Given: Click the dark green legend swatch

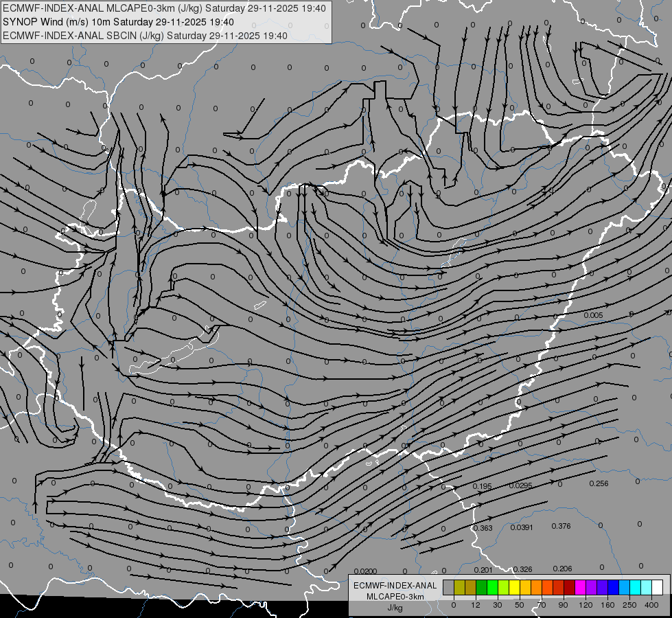Looking at the screenshot, I should (481, 587).
